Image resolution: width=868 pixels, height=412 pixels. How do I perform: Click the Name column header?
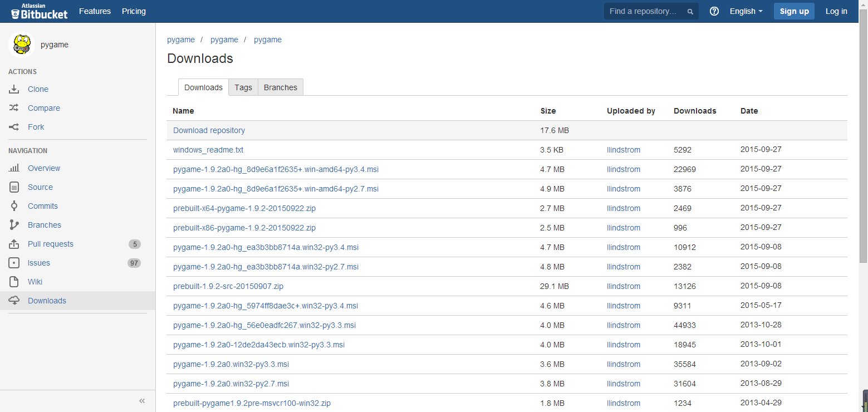point(183,111)
